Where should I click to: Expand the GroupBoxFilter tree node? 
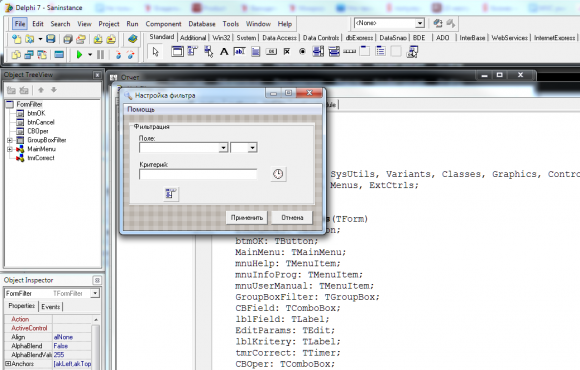click(x=10, y=140)
